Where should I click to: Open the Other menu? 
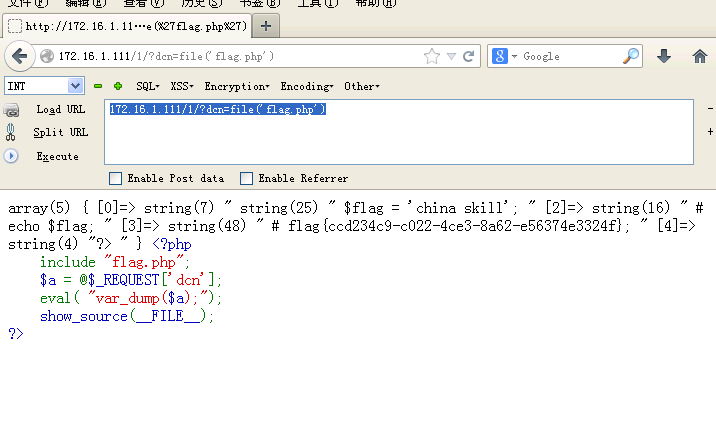coord(362,86)
